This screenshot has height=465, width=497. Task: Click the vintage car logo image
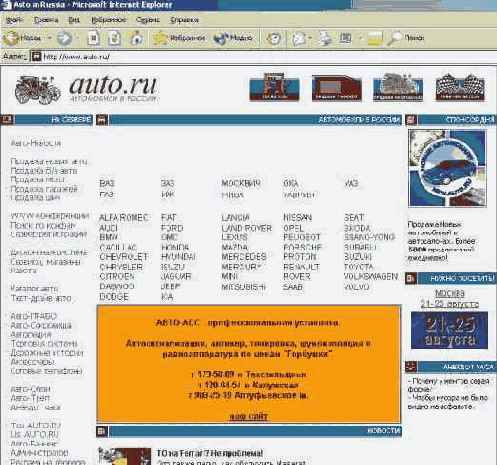38,89
